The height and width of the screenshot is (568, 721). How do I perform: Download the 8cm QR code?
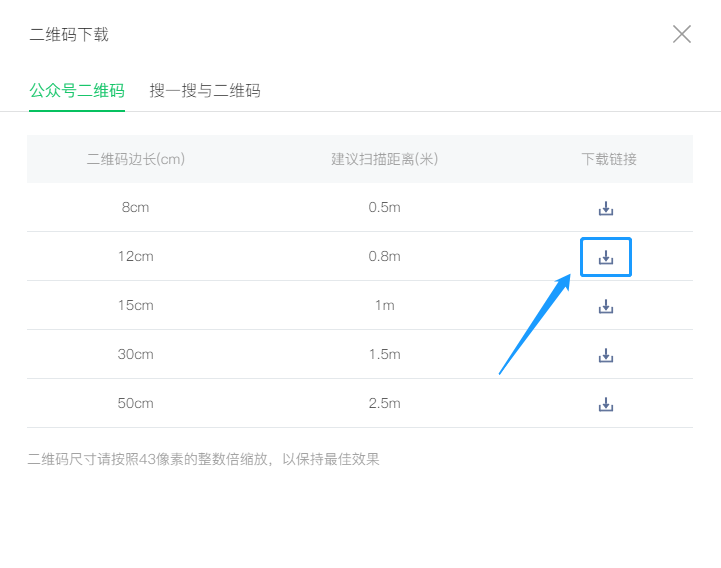click(605, 208)
